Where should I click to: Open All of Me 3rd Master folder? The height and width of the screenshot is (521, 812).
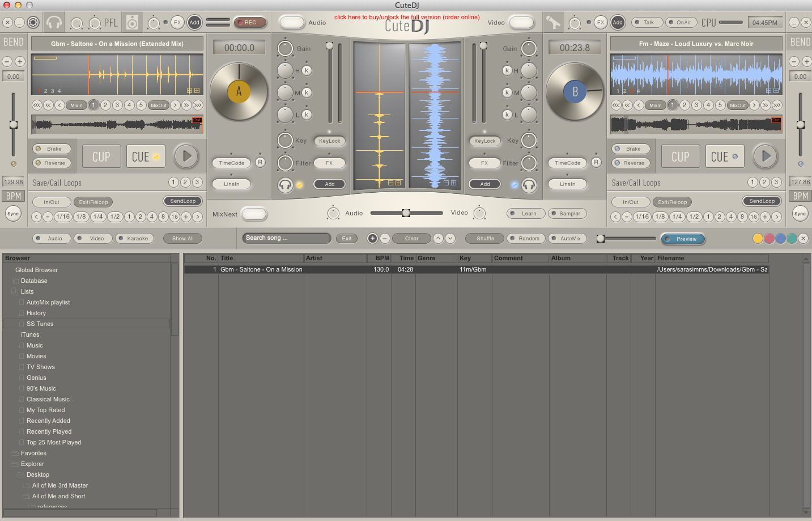point(60,485)
